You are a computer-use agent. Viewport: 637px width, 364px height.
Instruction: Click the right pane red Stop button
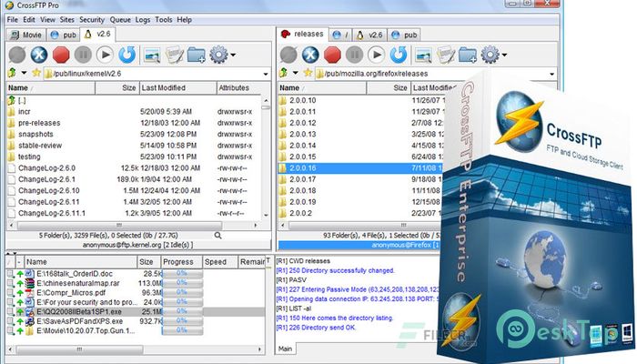[x=332, y=55]
